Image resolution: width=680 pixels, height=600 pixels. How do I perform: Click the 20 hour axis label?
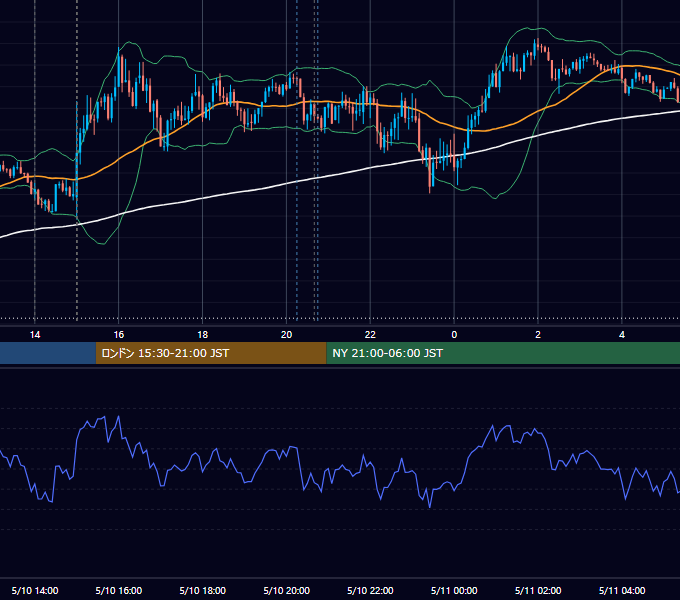(x=286, y=335)
